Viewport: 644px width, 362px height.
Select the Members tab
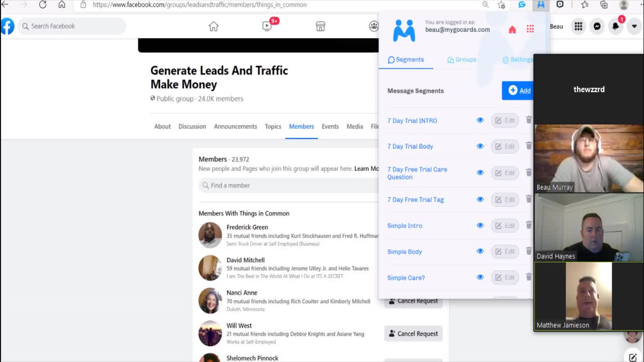coord(301,126)
